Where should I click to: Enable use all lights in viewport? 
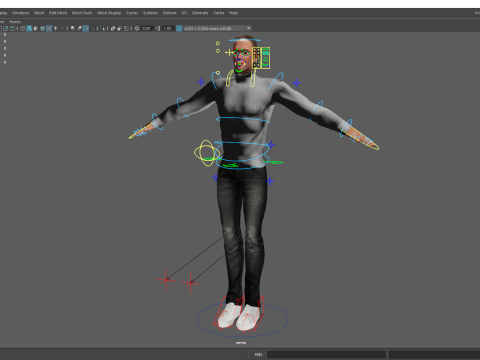56,28
